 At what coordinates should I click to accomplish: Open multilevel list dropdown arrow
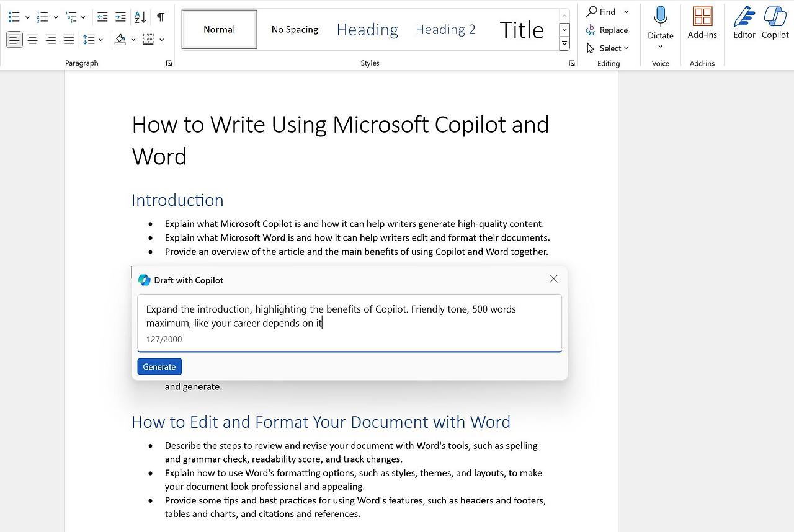coord(83,17)
